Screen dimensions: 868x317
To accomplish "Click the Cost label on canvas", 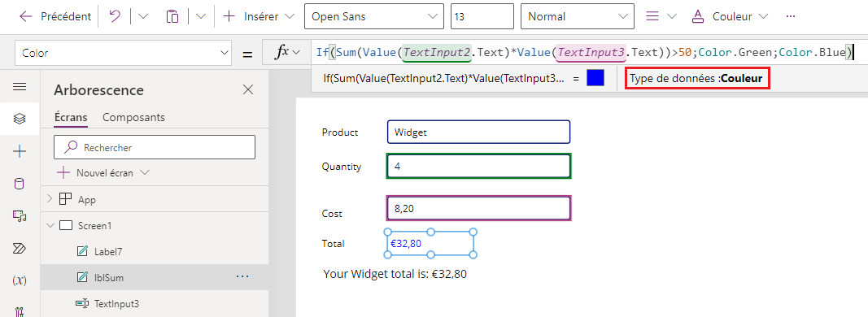I will pos(332,213).
